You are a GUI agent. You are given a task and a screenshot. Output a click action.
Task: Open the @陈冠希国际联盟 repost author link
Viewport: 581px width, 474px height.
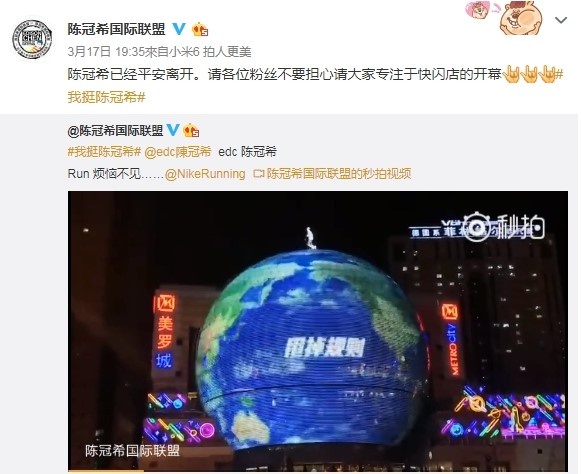pos(115,130)
